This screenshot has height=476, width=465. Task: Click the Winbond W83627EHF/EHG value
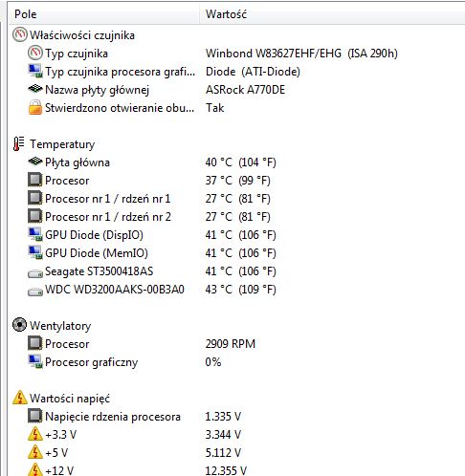(x=301, y=54)
